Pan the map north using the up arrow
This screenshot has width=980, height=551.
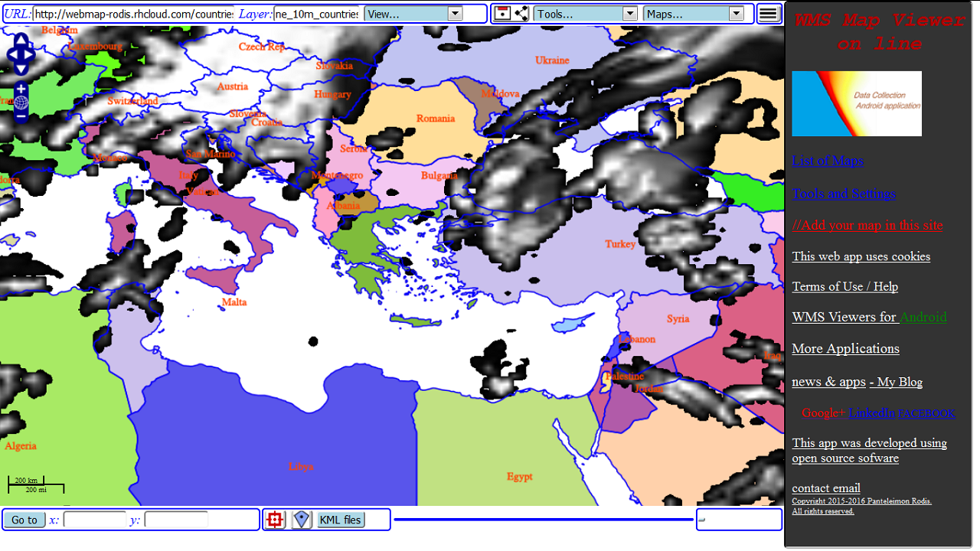(x=21, y=39)
